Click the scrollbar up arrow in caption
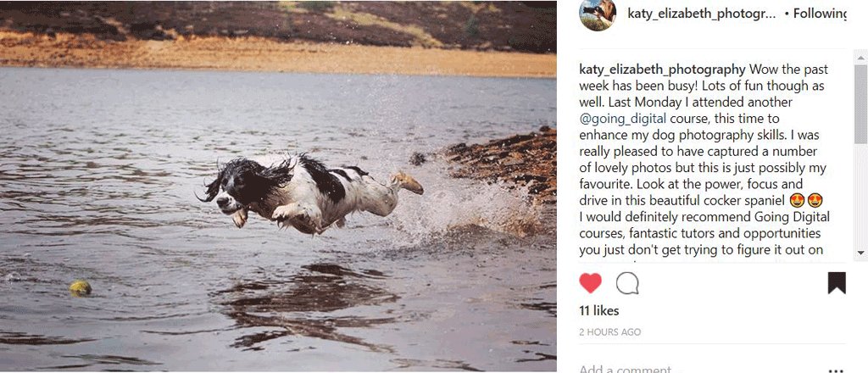Image resolution: width=868 pixels, height=373 pixels. (861, 57)
